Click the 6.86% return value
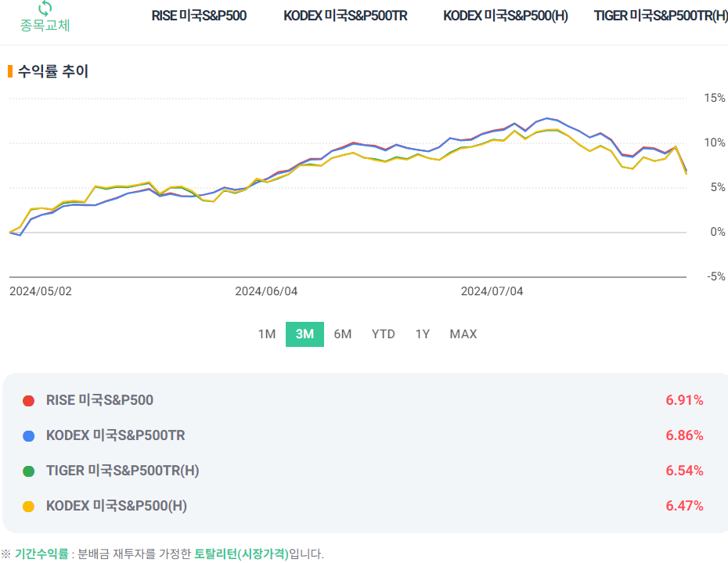Screen dimensions: 728x563 point(684,435)
